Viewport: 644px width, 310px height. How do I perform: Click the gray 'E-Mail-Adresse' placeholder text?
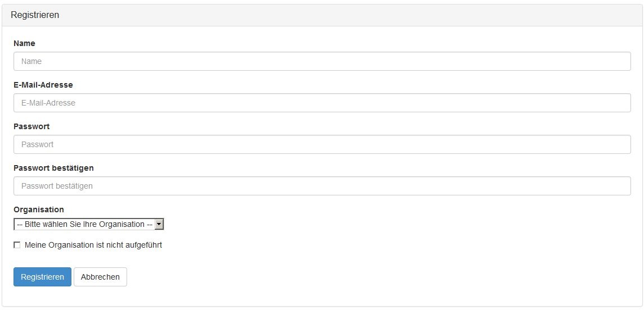pyautogui.click(x=48, y=103)
